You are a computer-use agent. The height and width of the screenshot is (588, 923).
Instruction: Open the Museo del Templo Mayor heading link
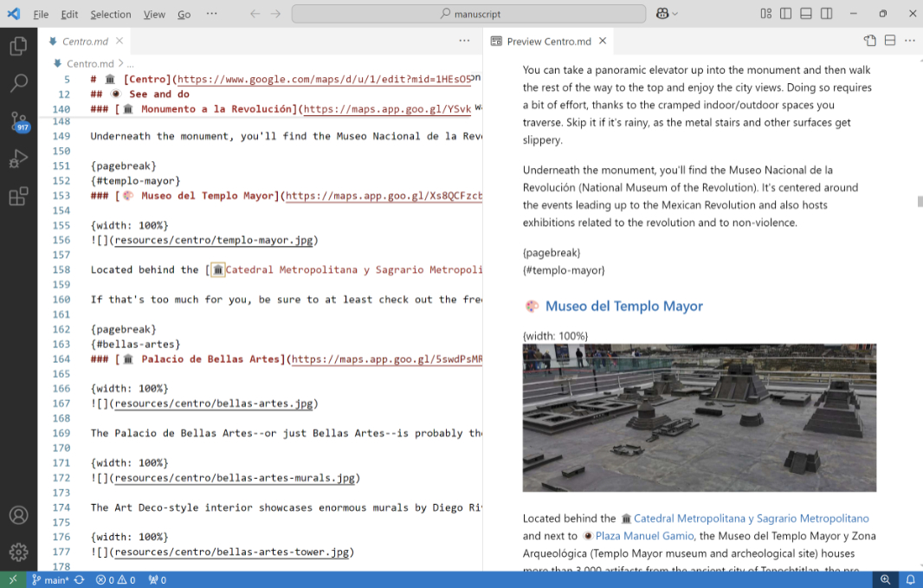(624, 306)
